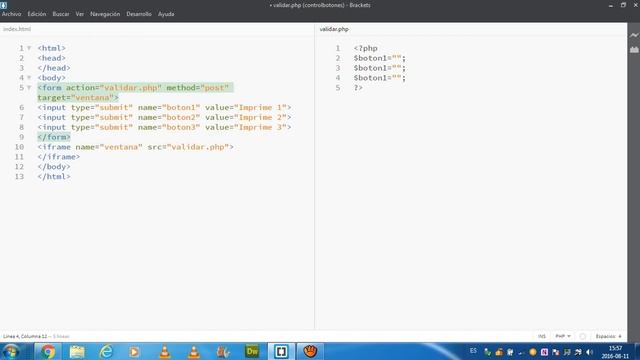Image resolution: width=640 pixels, height=360 pixels.
Task: Click the ?> closing tag in validar.php
Action: (x=358, y=88)
